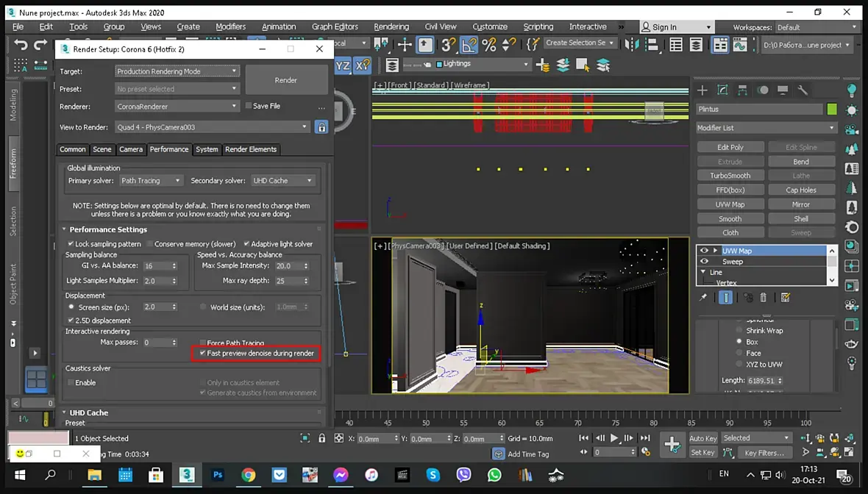
Task: Click the Remove modifier trash icon
Action: (x=763, y=298)
